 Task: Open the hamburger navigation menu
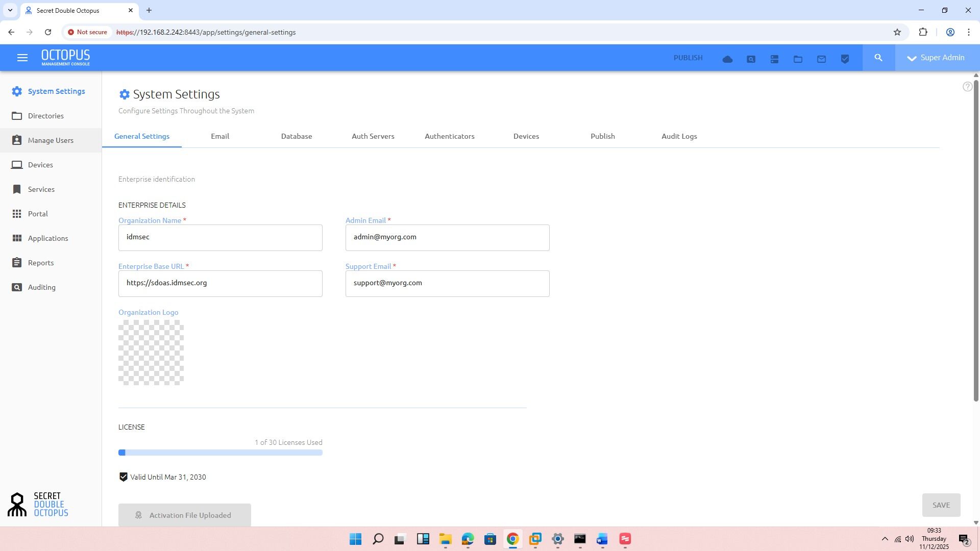22,58
